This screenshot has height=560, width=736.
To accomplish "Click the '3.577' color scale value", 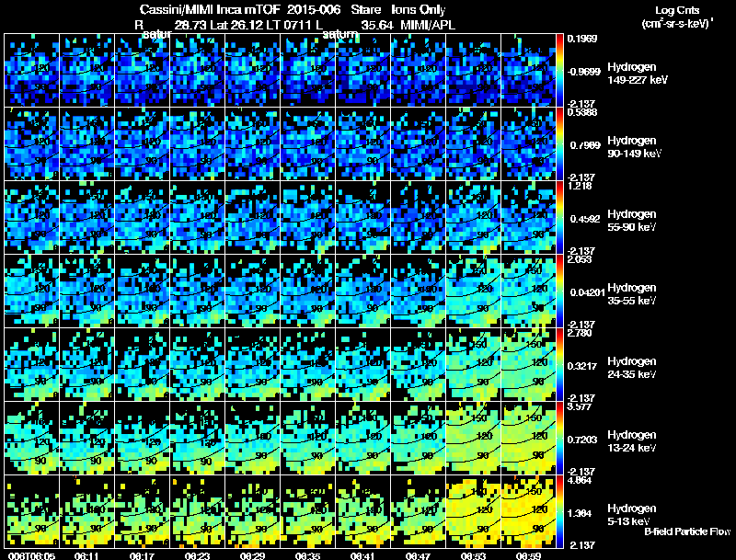I will pos(580,406).
